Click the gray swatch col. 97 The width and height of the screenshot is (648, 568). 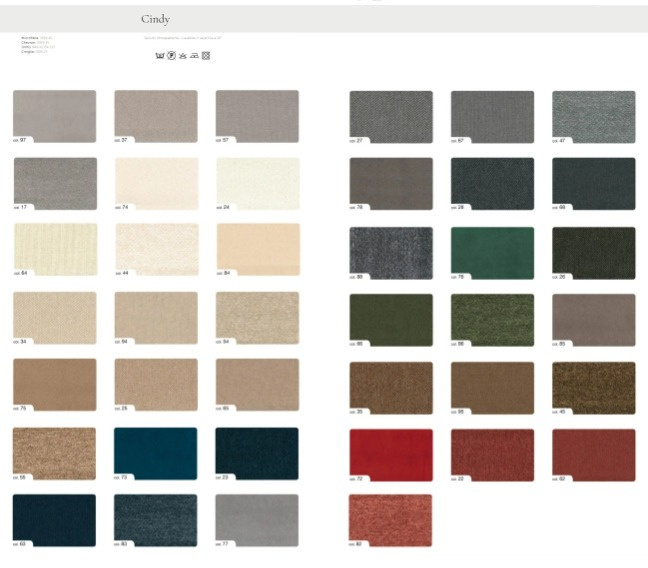pyautogui.click(x=55, y=116)
